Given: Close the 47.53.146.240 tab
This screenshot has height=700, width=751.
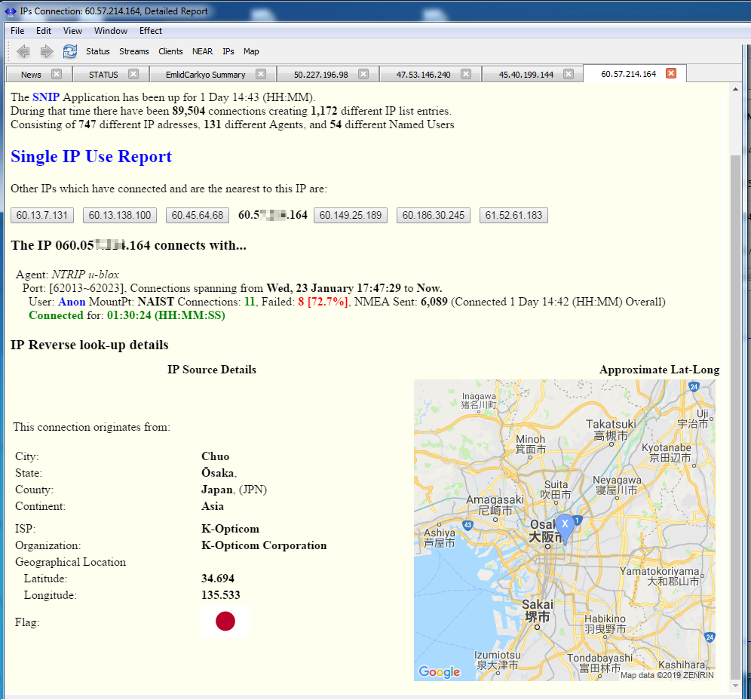Looking at the screenshot, I should pyautogui.click(x=466, y=74).
